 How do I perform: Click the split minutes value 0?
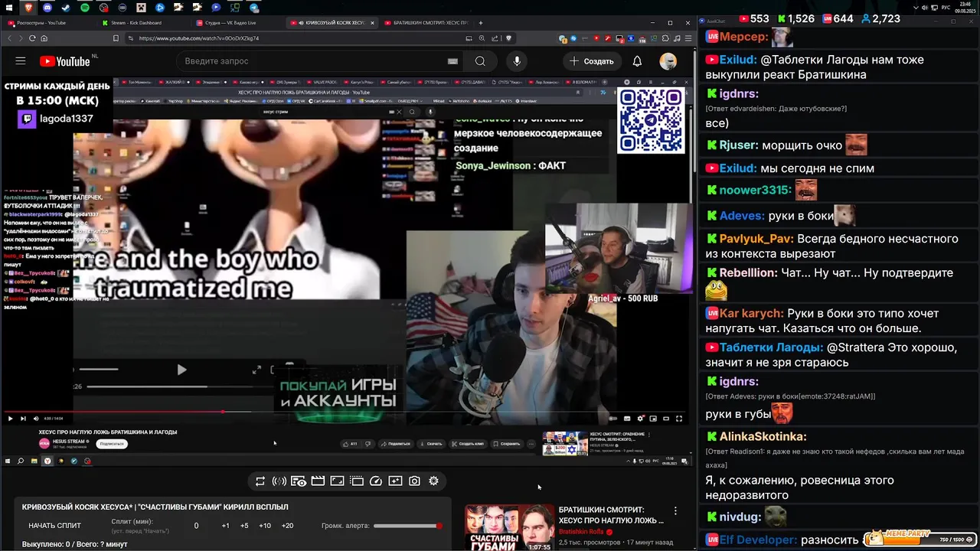coord(196,526)
